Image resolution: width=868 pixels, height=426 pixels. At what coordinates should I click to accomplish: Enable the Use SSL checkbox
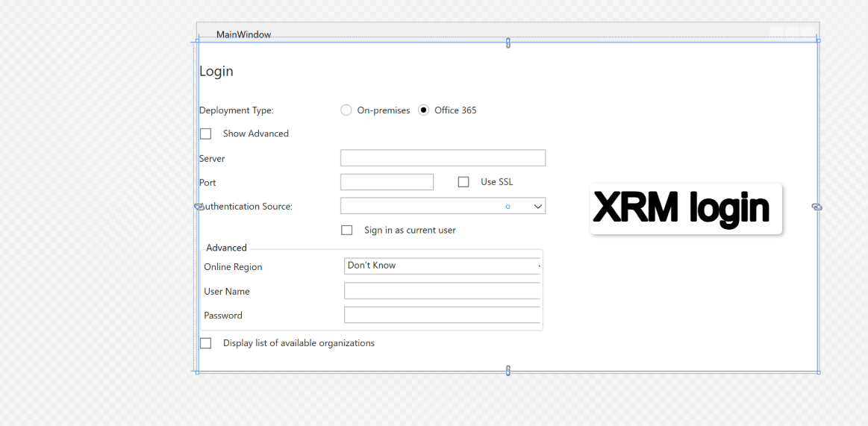(463, 182)
